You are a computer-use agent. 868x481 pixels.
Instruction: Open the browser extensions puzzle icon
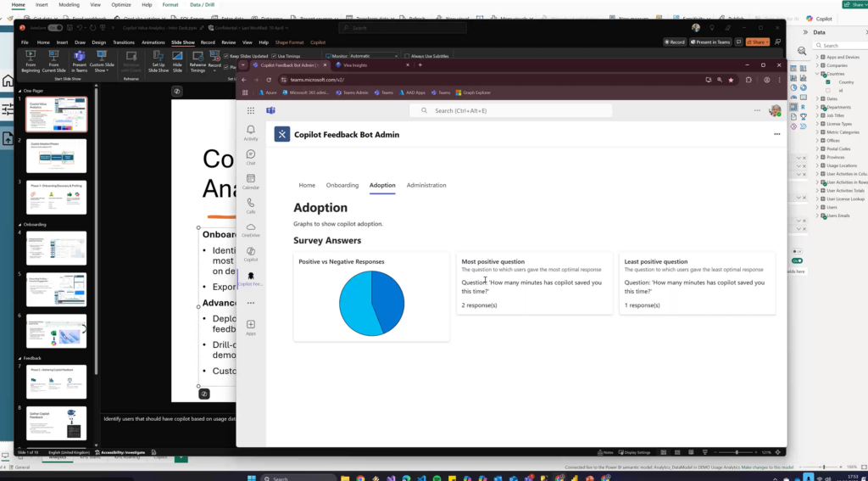749,80
